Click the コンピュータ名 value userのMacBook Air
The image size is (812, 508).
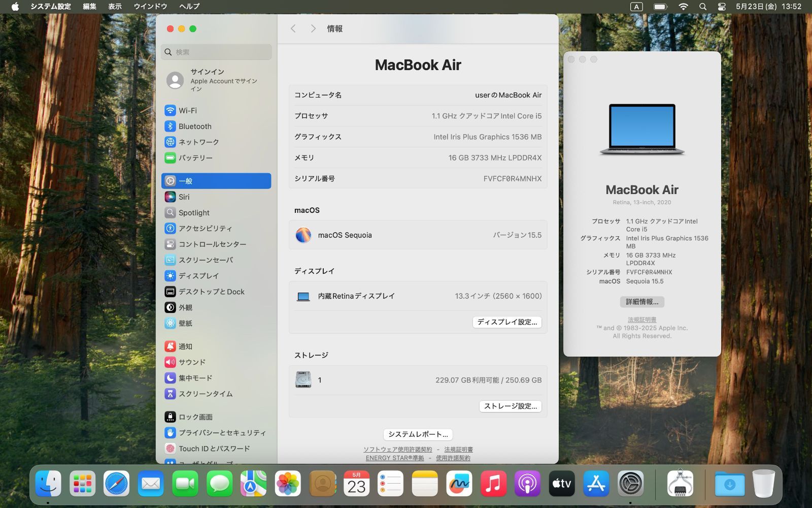tap(508, 95)
